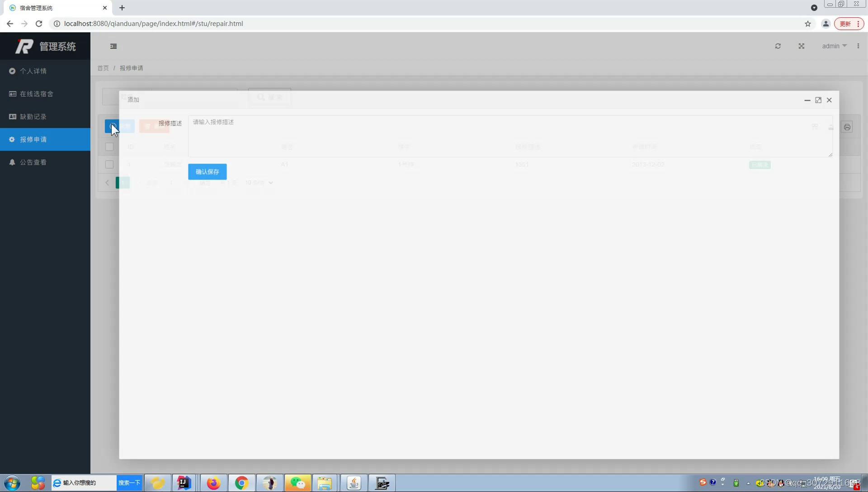The height and width of the screenshot is (492, 868).
Task: Open the Windows Start button
Action: 12,483
